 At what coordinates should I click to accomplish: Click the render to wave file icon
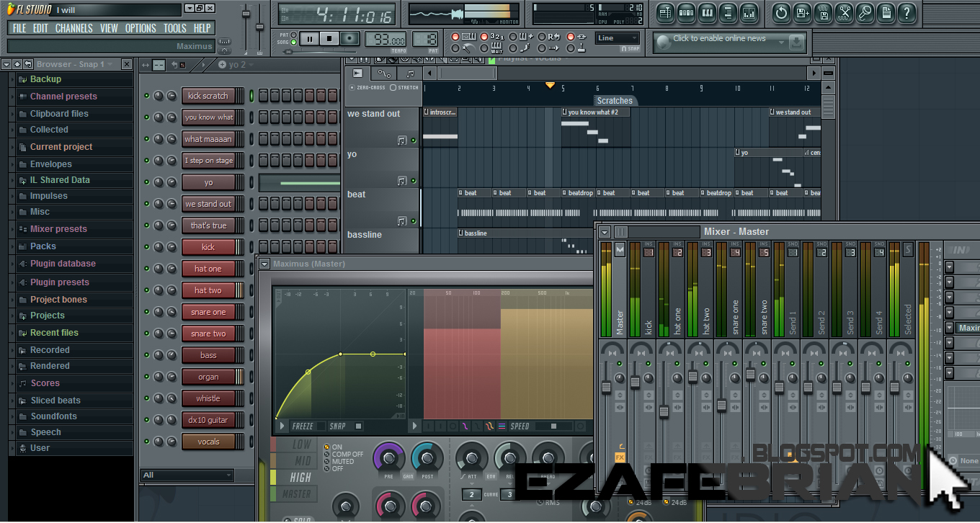(823, 13)
